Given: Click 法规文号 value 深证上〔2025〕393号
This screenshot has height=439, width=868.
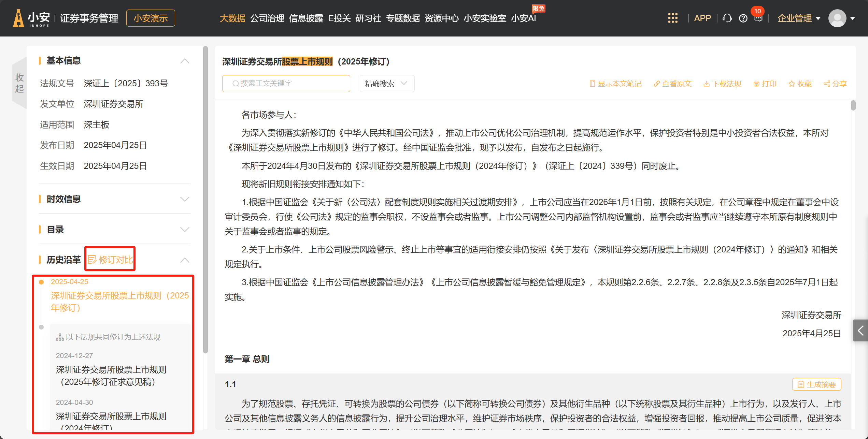Looking at the screenshot, I should coord(126,83).
